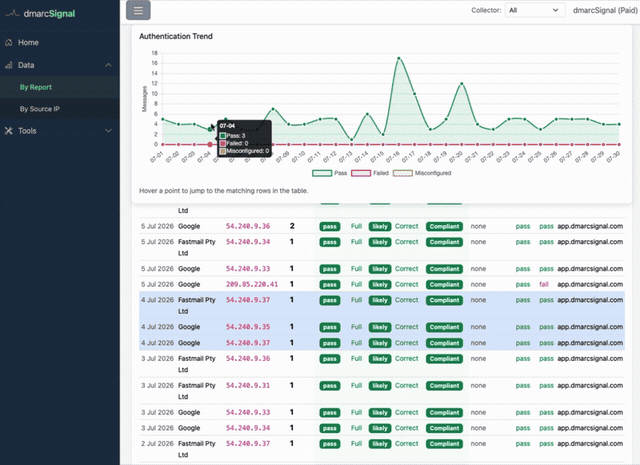This screenshot has width=640, height=465.
Task: Click the fail result in 209.85.220.41 row
Action: [544, 284]
